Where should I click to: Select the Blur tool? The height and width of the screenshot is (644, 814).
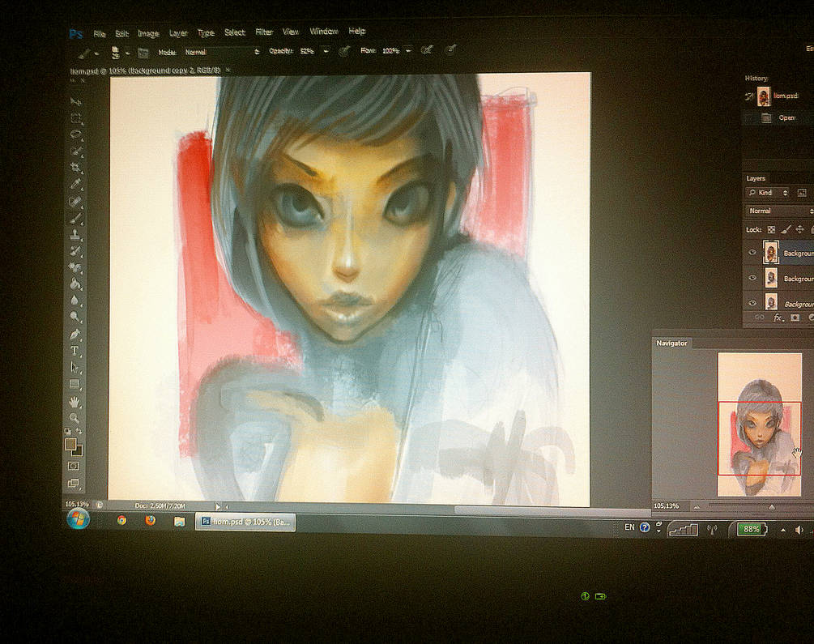pyautogui.click(x=76, y=301)
